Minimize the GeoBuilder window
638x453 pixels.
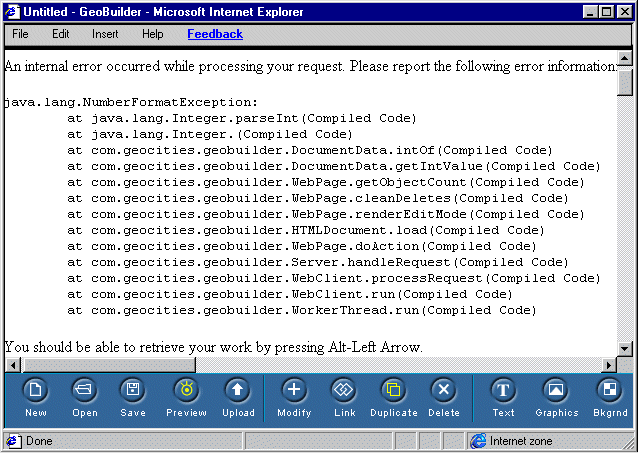(x=591, y=12)
